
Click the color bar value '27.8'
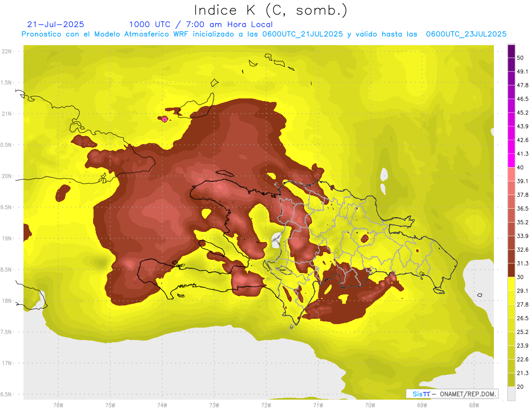coord(523,305)
